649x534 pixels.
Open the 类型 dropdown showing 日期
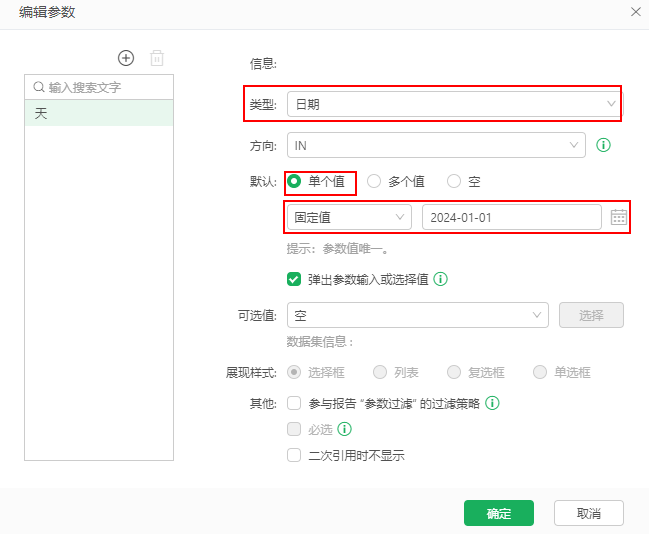point(452,103)
